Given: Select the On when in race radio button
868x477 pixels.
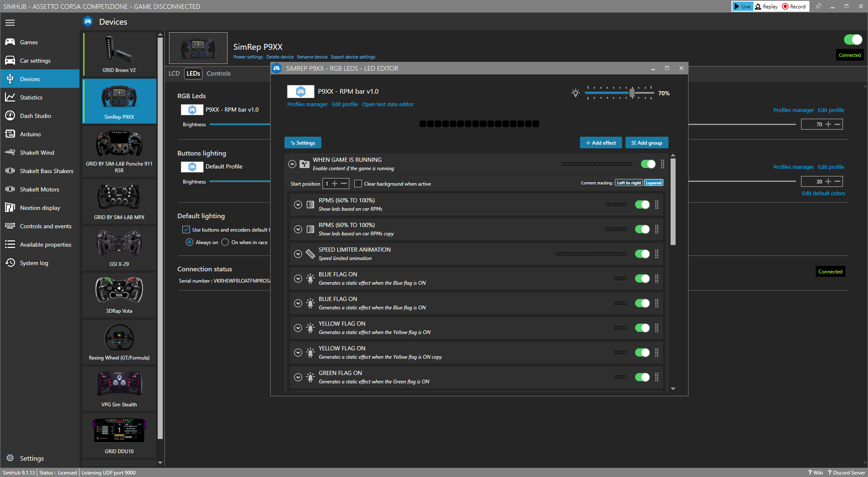Looking at the screenshot, I should (x=225, y=242).
